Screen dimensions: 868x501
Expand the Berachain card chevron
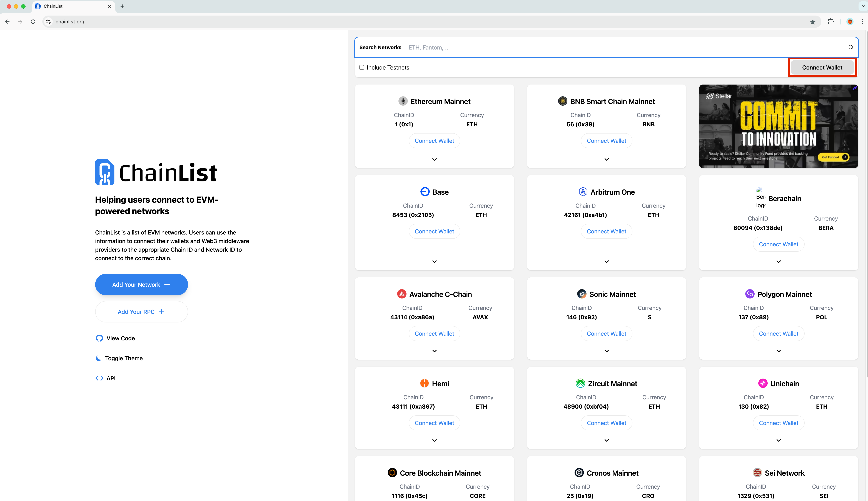click(779, 261)
